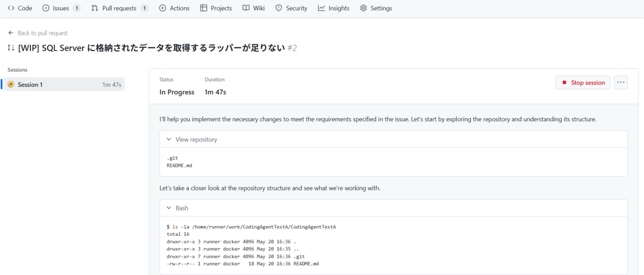Click the Session 1 elapsed time in sidebar
This screenshot has height=275, width=644.
(112, 85)
